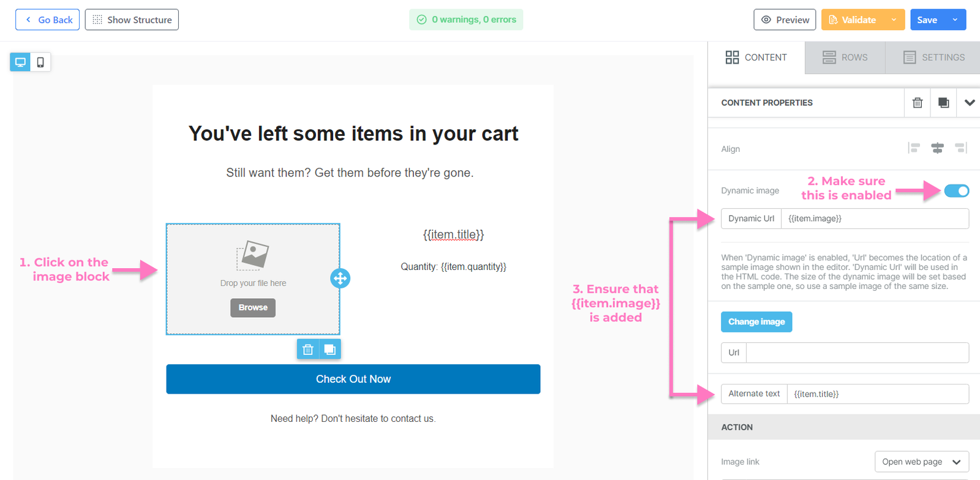Viewport: 980px width, 480px height.
Task: Open the Image link type dropdown
Action: 921,462
